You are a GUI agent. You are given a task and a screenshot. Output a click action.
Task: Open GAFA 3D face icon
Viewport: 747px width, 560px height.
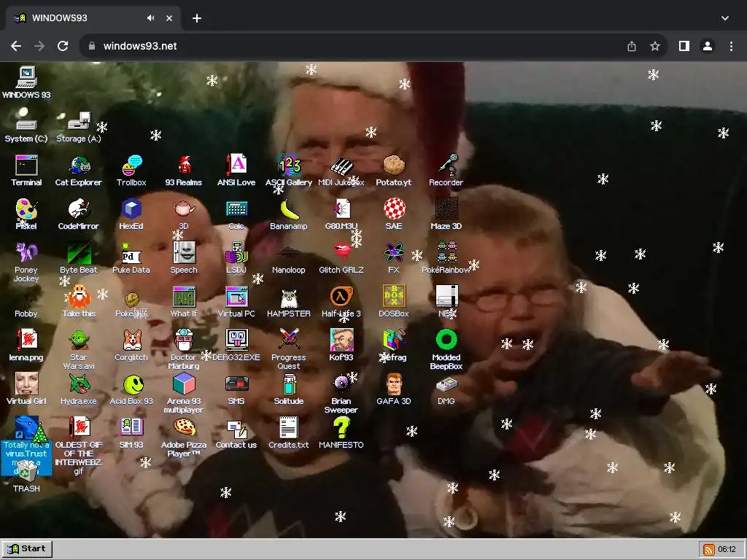pos(394,389)
